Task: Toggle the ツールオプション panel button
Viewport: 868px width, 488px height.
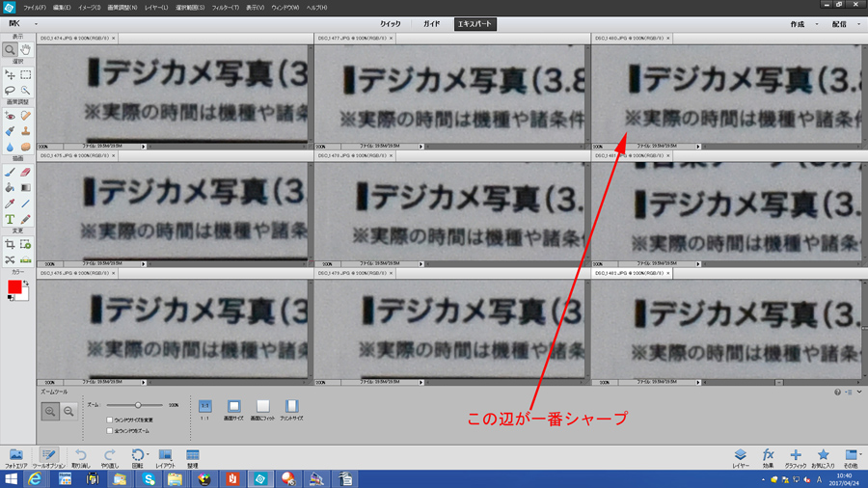Action: click(48, 455)
